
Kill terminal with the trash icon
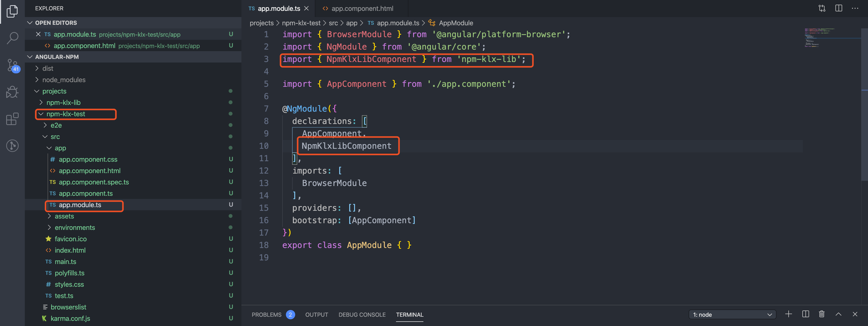(821, 314)
